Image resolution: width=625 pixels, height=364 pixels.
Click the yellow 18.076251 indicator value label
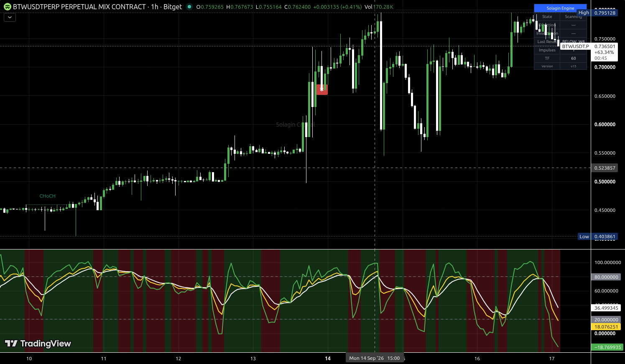606,327
